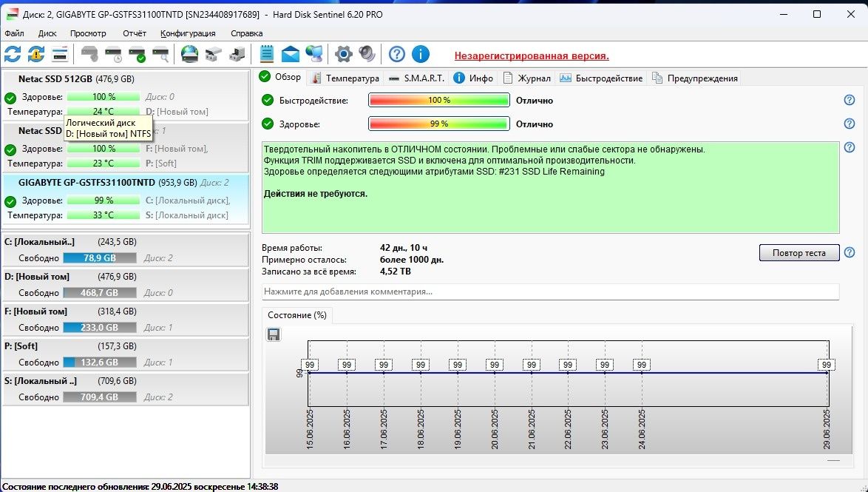
Task: Click the globe over disk toolbar icon
Action: 190,54
